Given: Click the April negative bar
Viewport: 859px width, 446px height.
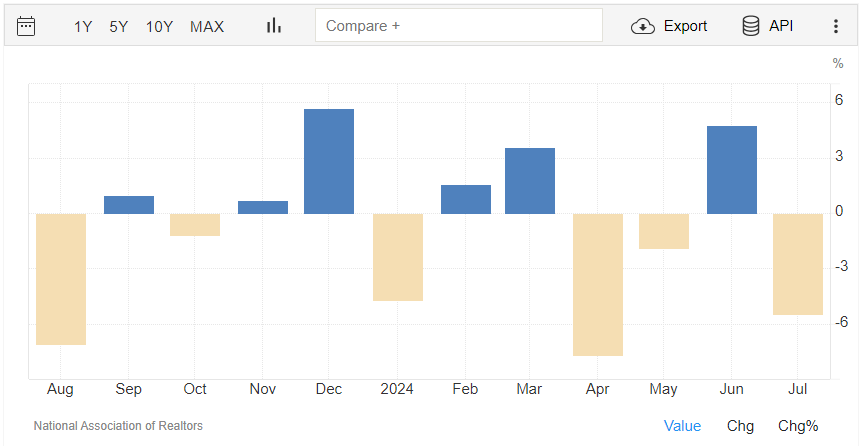Looking at the screenshot, I should coord(598,284).
